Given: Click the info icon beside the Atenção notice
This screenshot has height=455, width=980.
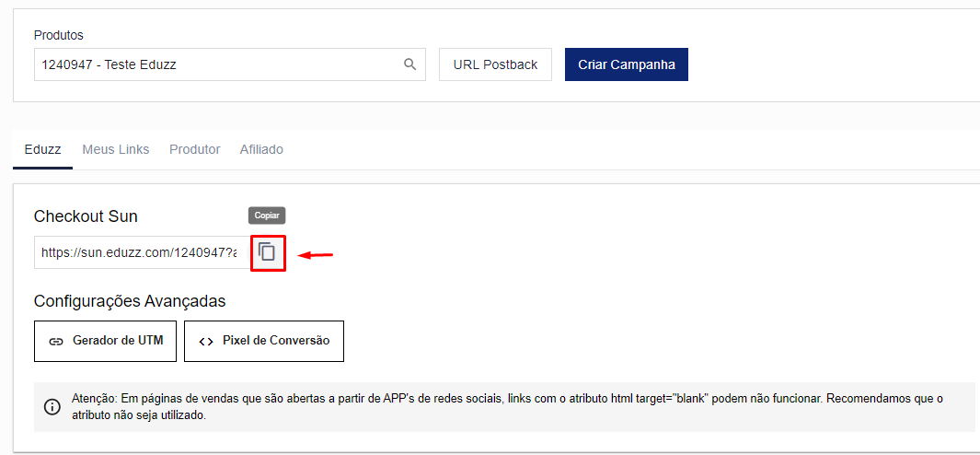Looking at the screenshot, I should pos(52,407).
